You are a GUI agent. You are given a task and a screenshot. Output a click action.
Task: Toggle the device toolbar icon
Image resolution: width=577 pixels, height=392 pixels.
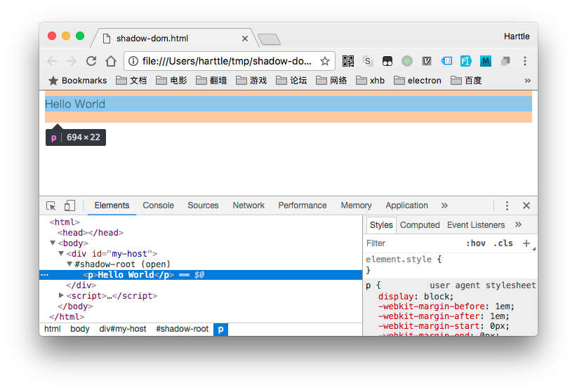click(x=69, y=205)
